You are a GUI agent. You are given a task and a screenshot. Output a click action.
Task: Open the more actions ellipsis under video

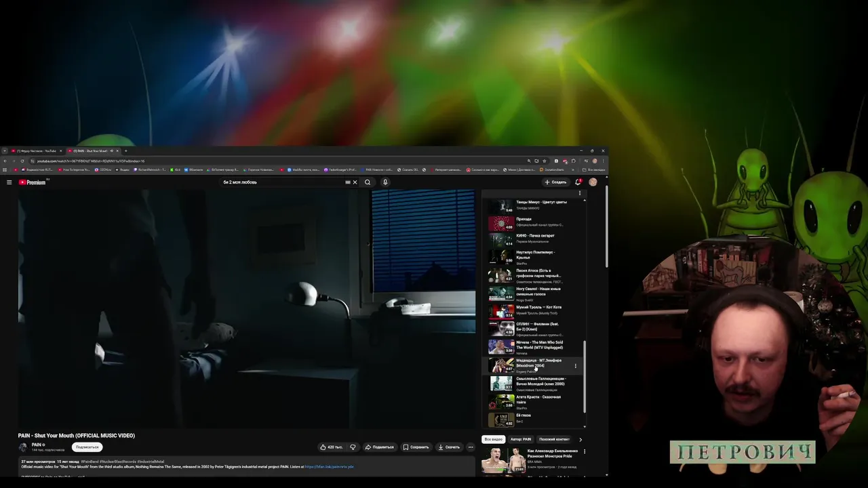point(471,447)
